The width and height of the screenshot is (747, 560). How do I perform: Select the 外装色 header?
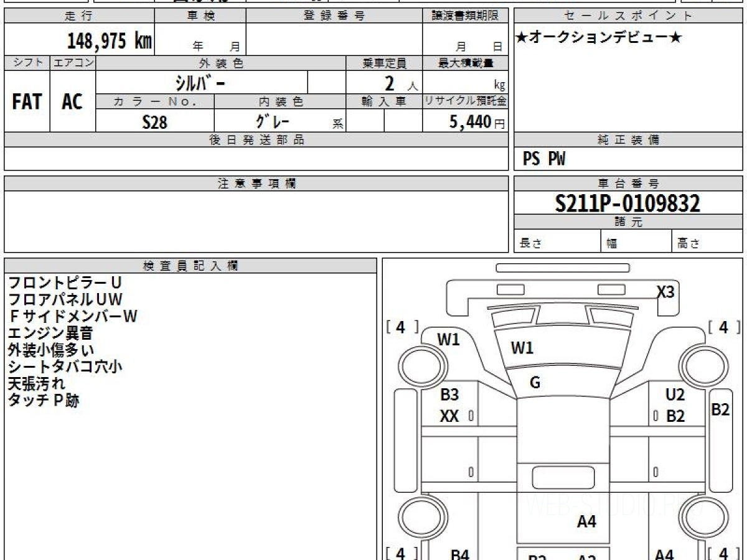221,63
